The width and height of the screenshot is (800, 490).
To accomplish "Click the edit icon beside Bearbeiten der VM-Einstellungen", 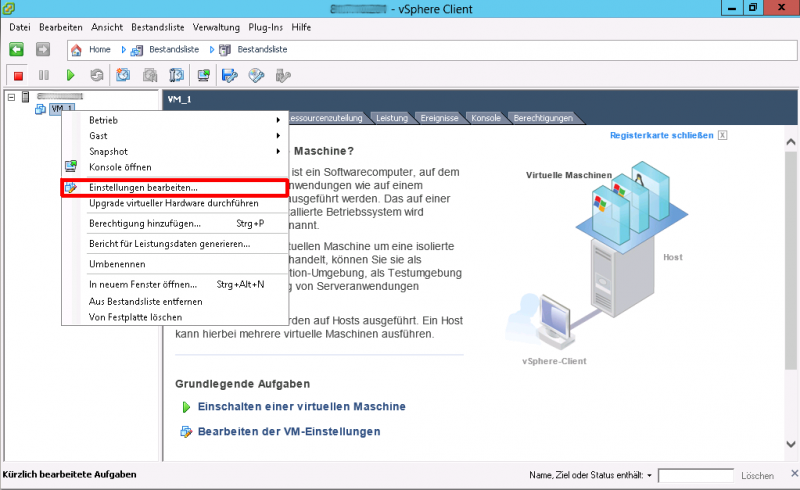I will pos(186,432).
